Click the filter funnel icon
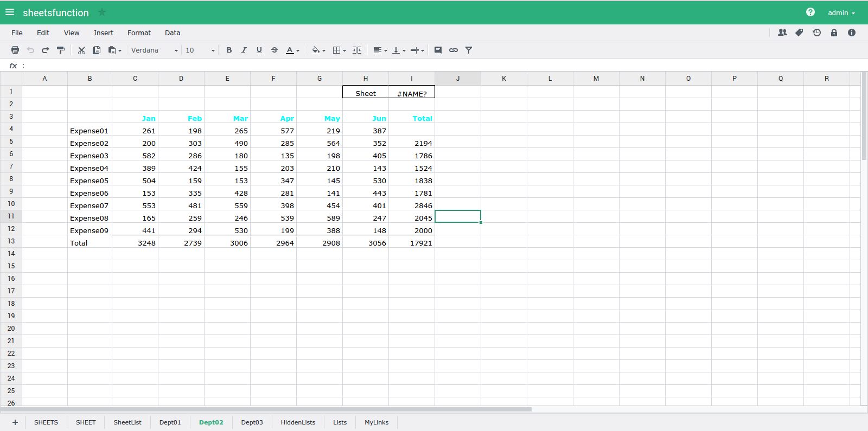This screenshot has width=868, height=431. (469, 50)
